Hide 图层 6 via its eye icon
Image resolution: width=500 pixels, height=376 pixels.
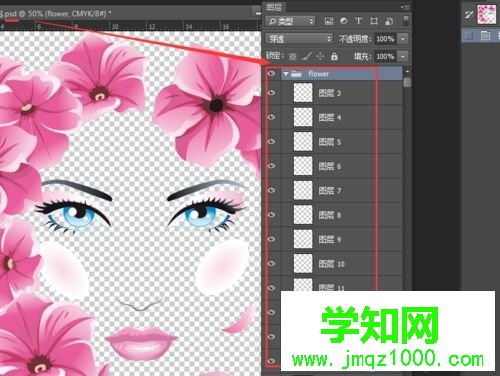click(x=272, y=166)
